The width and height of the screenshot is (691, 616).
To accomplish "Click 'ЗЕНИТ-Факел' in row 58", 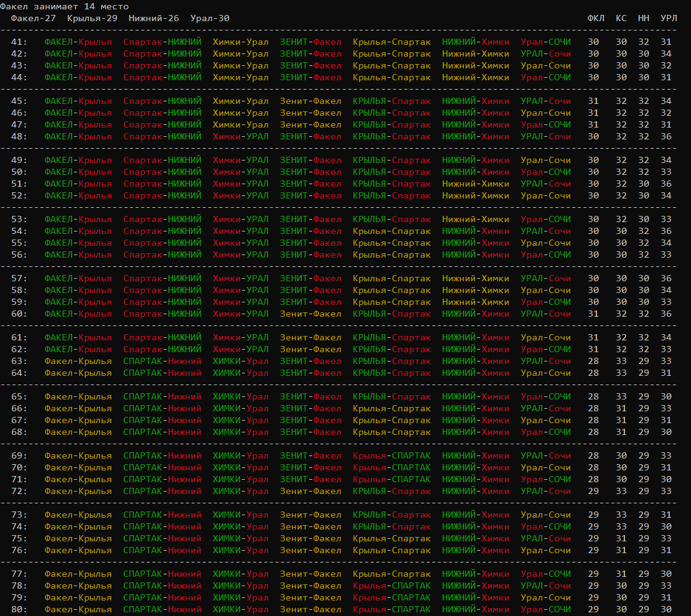I will (311, 290).
